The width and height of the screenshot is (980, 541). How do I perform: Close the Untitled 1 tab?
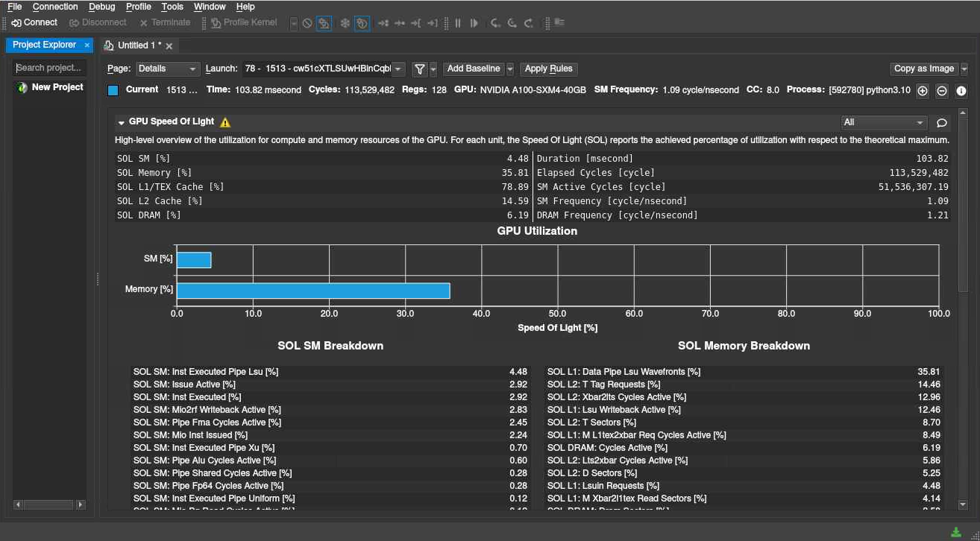169,46
